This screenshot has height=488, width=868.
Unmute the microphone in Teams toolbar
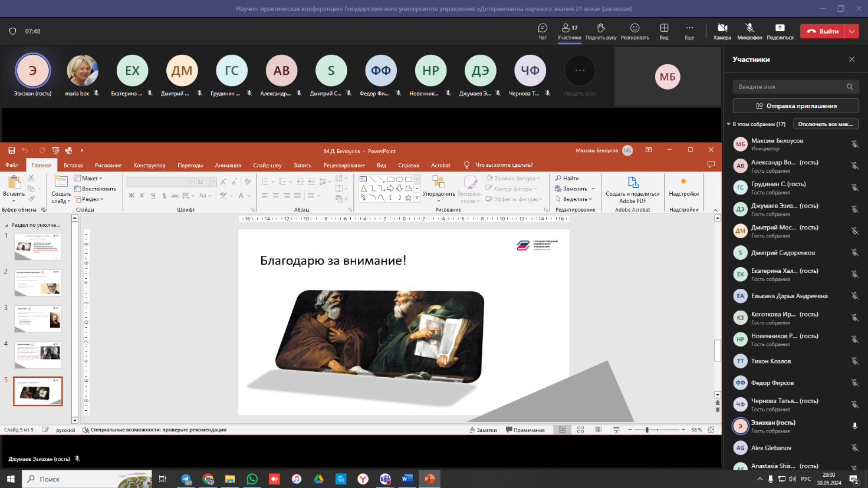(749, 31)
